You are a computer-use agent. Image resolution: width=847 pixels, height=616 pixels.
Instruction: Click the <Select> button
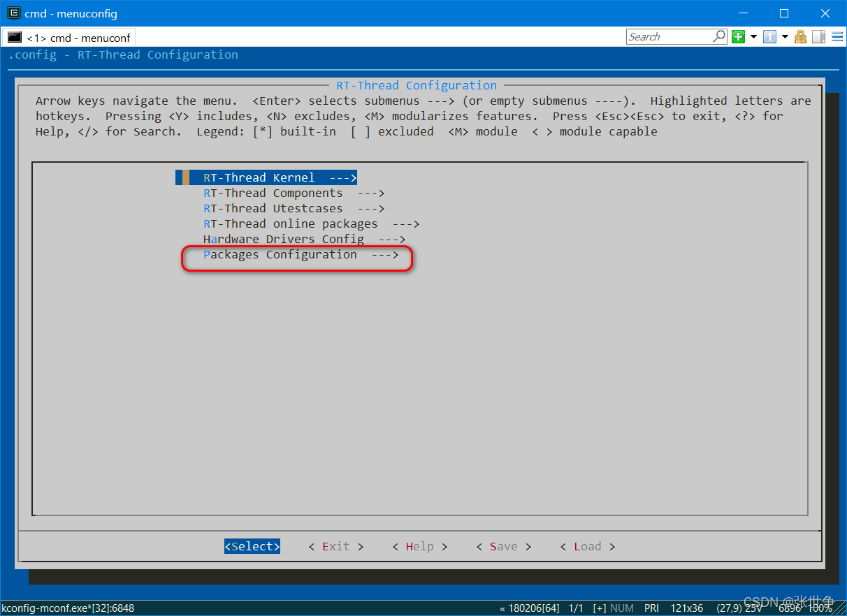pyautogui.click(x=252, y=546)
